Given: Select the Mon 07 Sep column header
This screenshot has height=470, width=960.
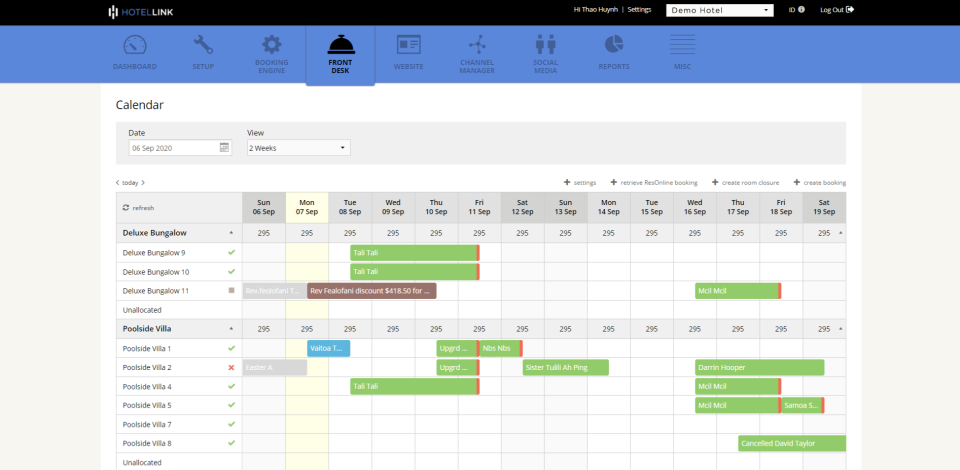Looking at the screenshot, I should [x=307, y=207].
